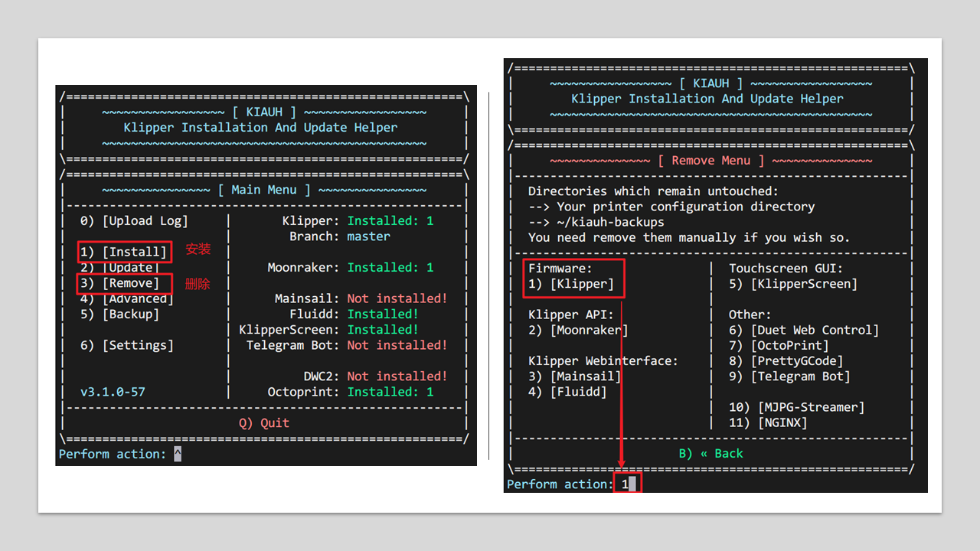980x551 pixels.
Task: Click the "Firmware:" section heading
Action: coord(560,269)
